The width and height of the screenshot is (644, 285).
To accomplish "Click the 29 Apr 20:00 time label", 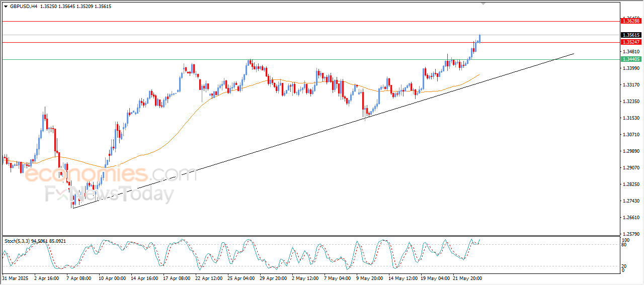I will tap(273, 278).
